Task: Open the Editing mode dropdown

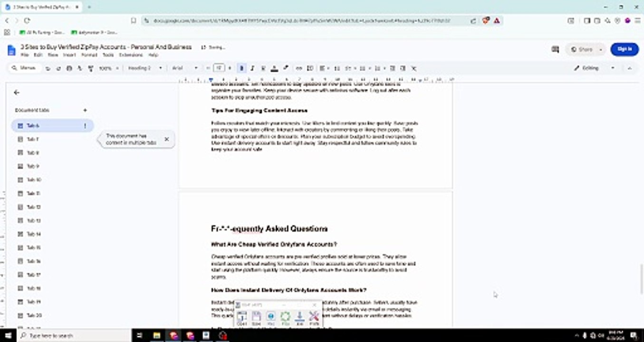Action: 594,68
